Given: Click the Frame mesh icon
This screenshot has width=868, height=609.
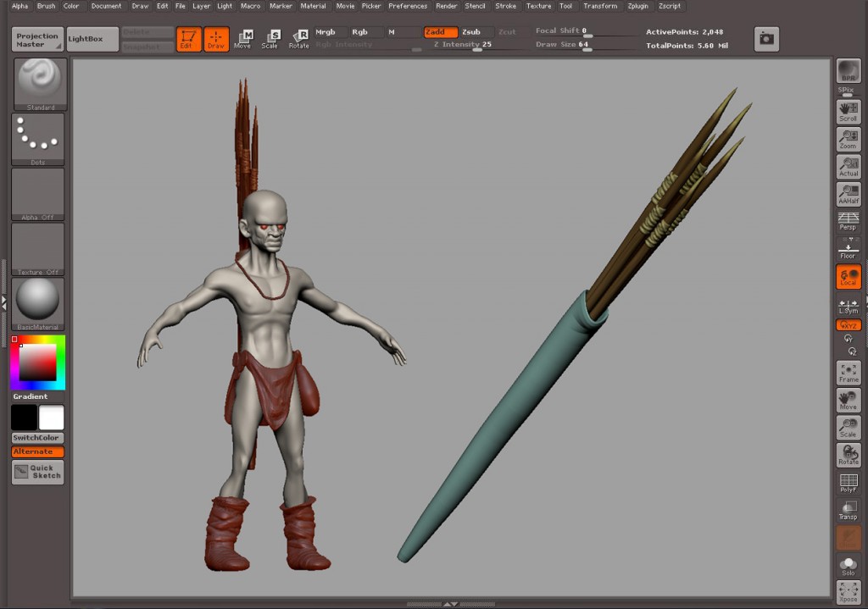Looking at the screenshot, I should tap(848, 373).
